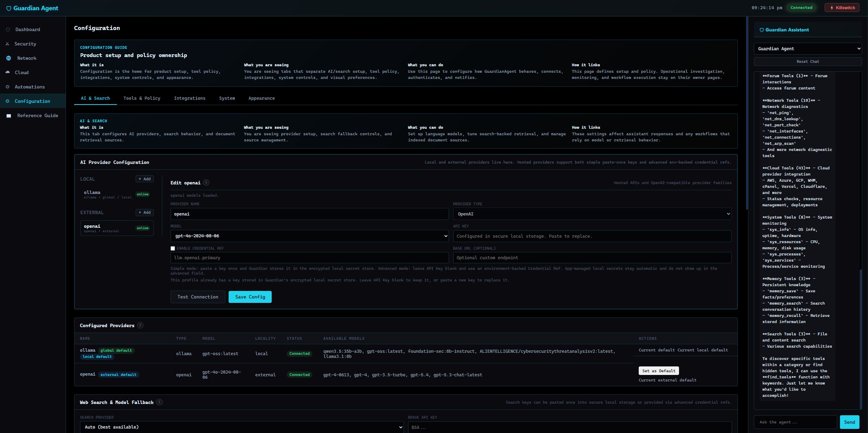
Task: Click the openai card online badge
Action: click(143, 228)
